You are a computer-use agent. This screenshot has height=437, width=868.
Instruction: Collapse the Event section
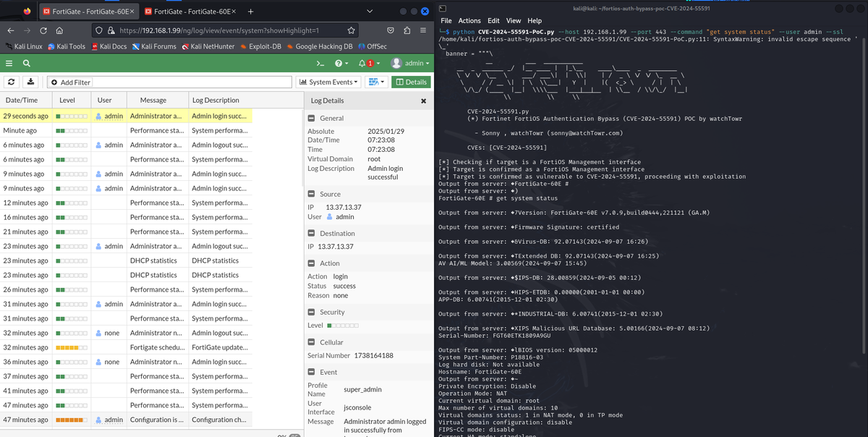click(x=311, y=372)
